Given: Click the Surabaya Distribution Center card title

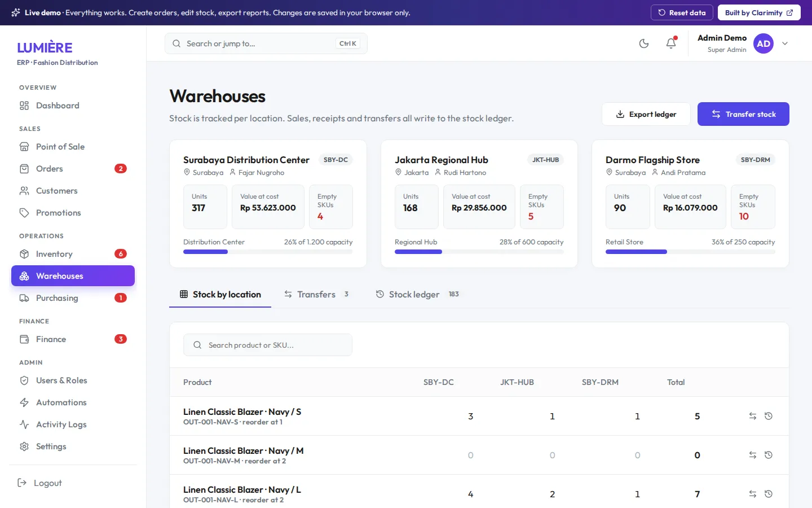Looking at the screenshot, I should pos(246,160).
